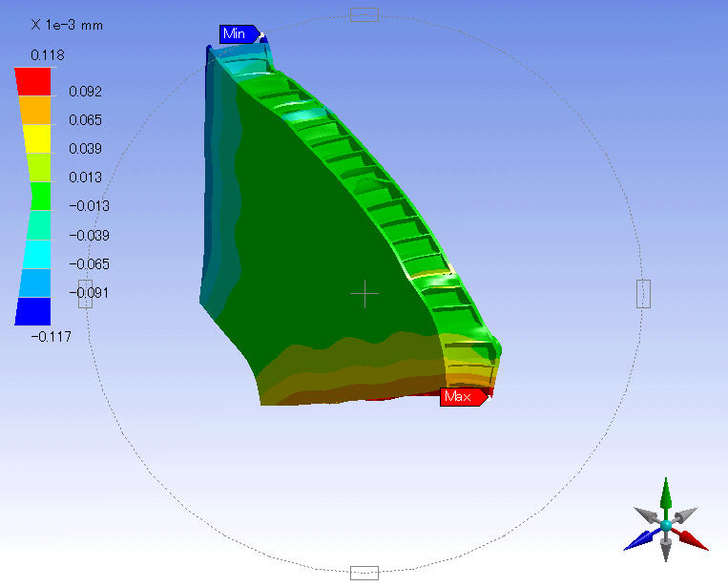Select the red legend color band
The width and height of the screenshot is (728, 587).
coord(33,82)
